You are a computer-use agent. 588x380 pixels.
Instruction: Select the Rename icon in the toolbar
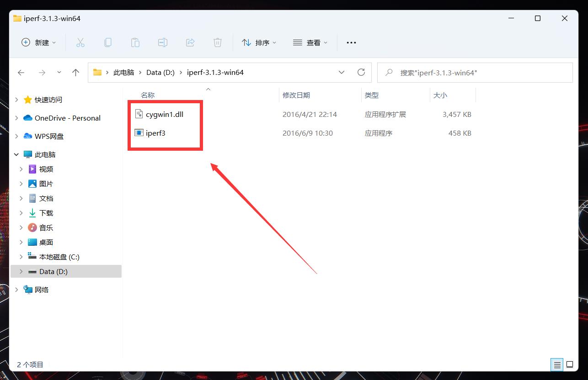[x=163, y=42]
